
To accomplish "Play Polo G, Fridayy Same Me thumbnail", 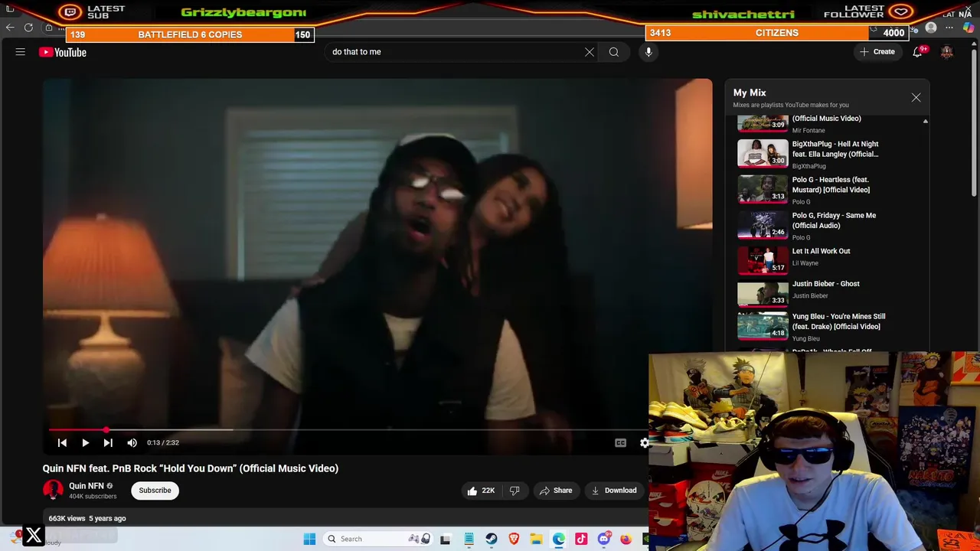I will coord(763,224).
